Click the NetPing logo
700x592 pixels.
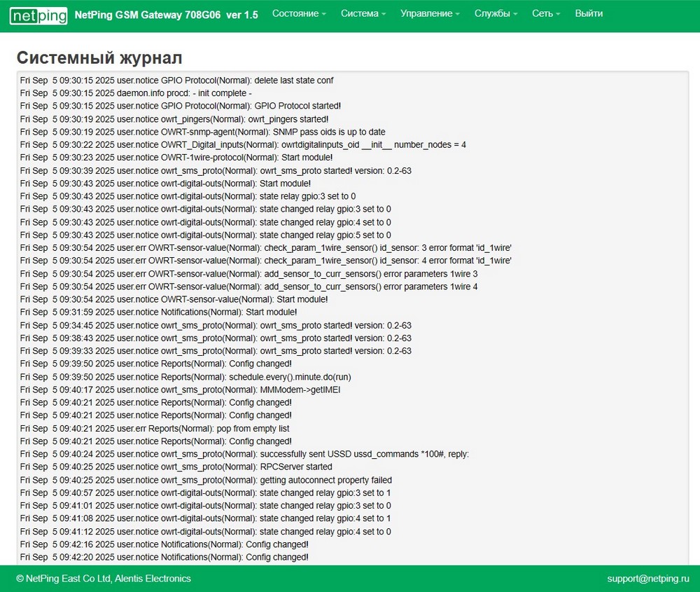[x=38, y=15]
